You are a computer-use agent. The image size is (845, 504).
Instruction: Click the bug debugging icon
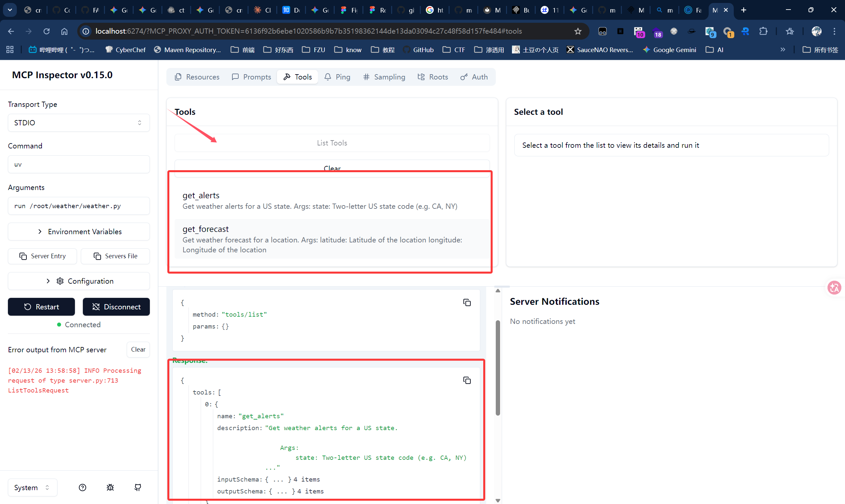(110, 488)
